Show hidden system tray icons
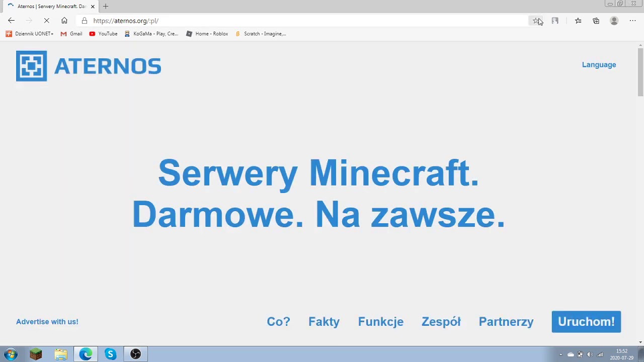The width and height of the screenshot is (644, 362). 561,354
